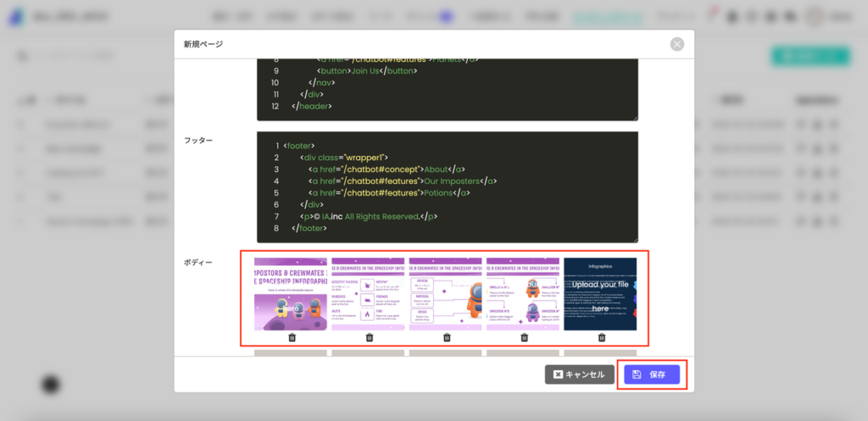Click the dark round widget at bottom-left
Image resolution: width=868 pixels, height=421 pixels.
[x=51, y=385]
